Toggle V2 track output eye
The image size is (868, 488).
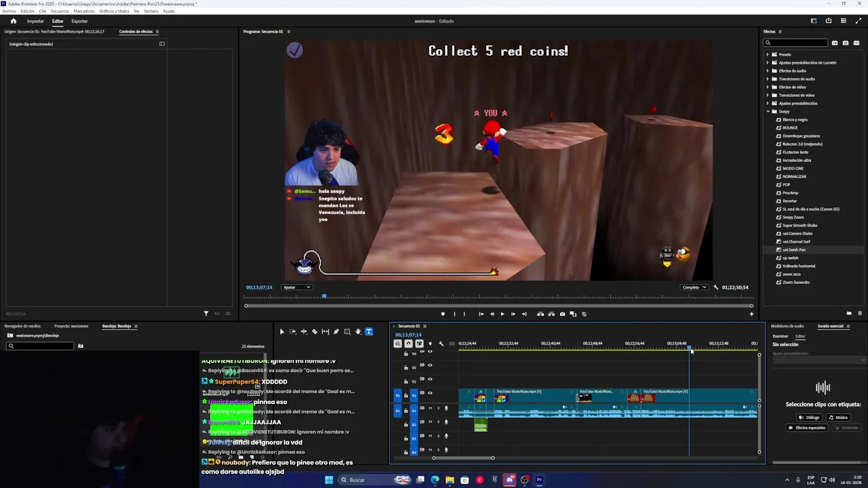click(x=430, y=379)
